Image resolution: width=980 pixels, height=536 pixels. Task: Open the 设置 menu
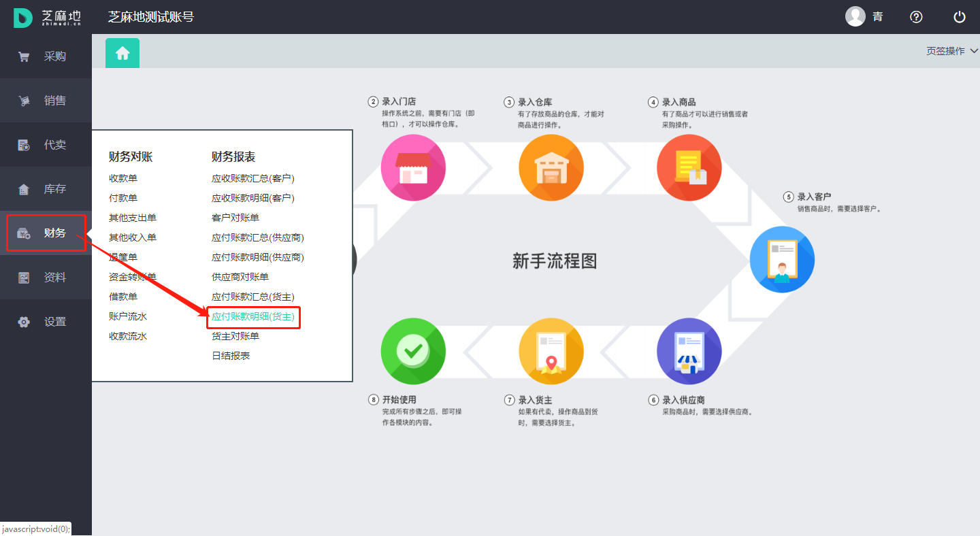pos(46,322)
